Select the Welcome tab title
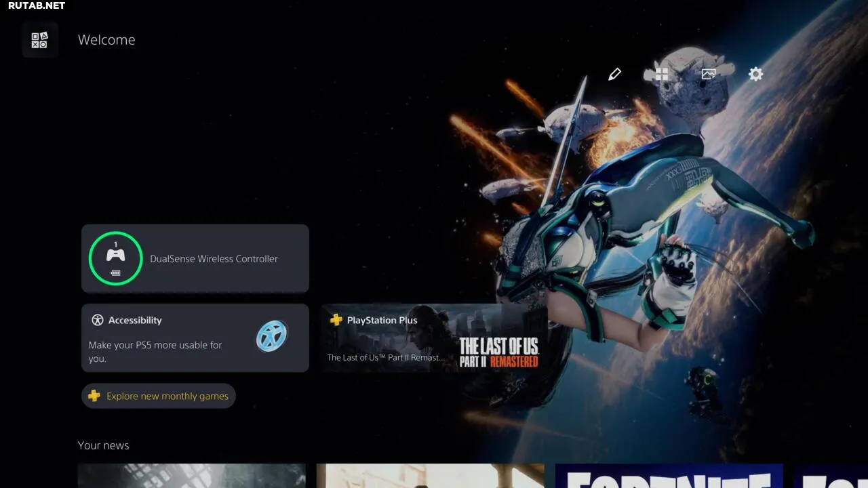 (106, 40)
